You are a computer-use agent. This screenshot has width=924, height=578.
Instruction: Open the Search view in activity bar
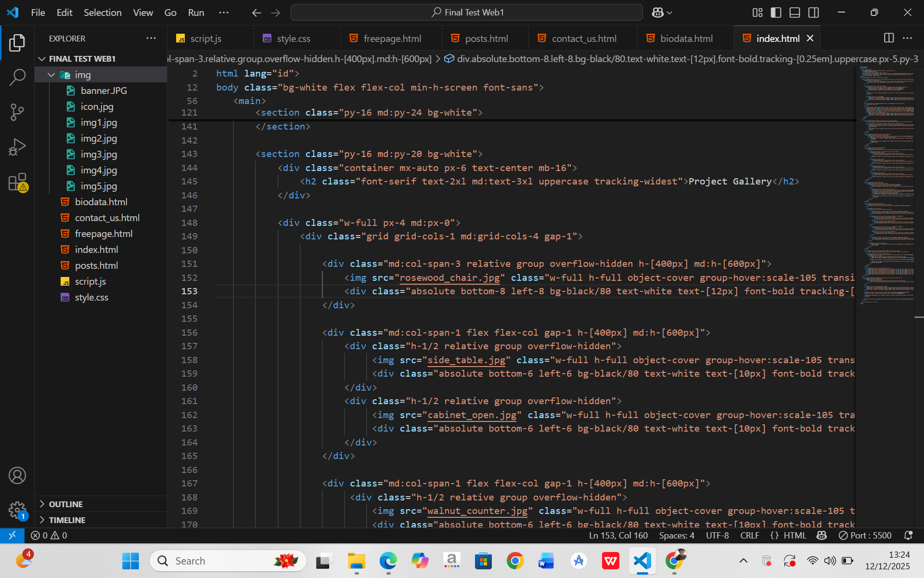coord(17,77)
